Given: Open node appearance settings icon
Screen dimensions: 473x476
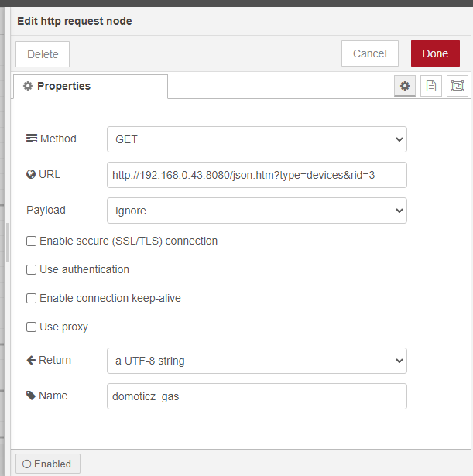Looking at the screenshot, I should point(458,87).
